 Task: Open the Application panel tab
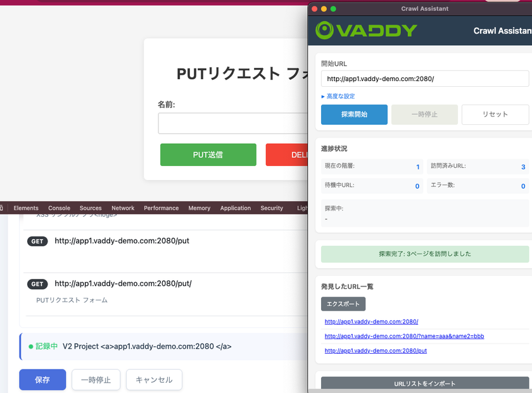click(236, 208)
